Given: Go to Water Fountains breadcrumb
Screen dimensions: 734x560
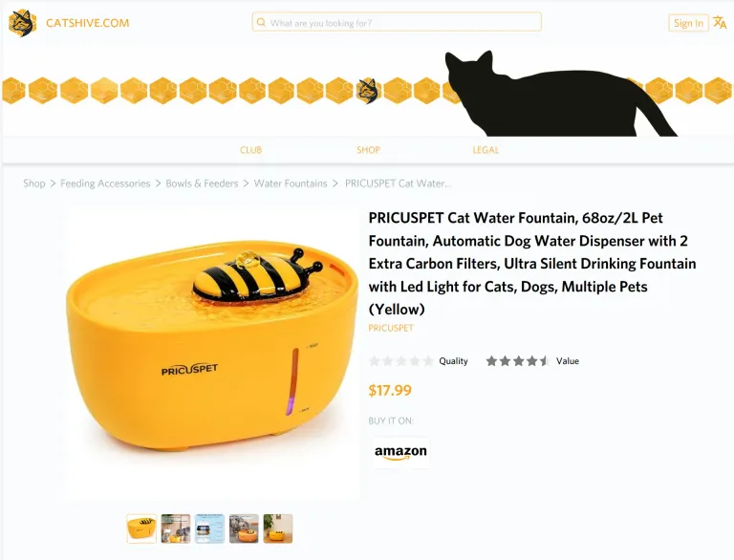Looking at the screenshot, I should point(291,183).
